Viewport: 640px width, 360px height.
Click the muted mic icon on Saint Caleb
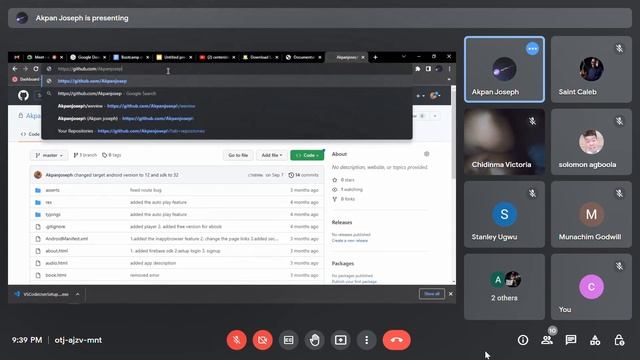coord(620,49)
